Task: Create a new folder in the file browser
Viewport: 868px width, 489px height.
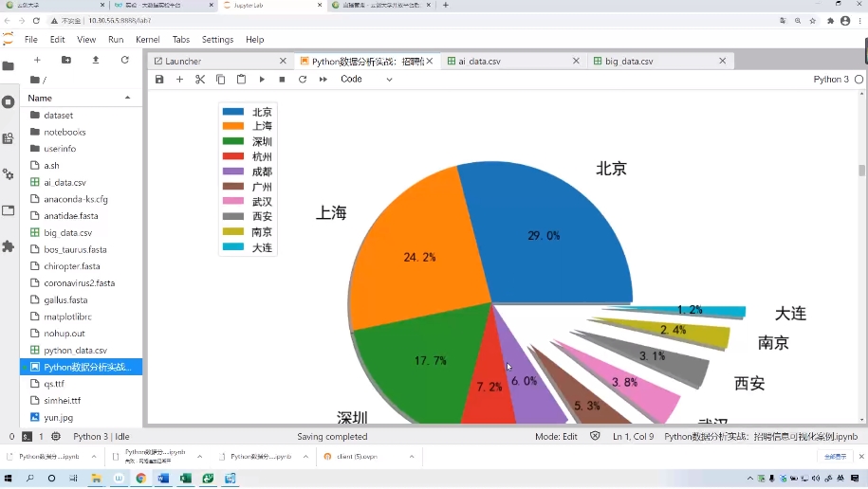Action: point(66,60)
